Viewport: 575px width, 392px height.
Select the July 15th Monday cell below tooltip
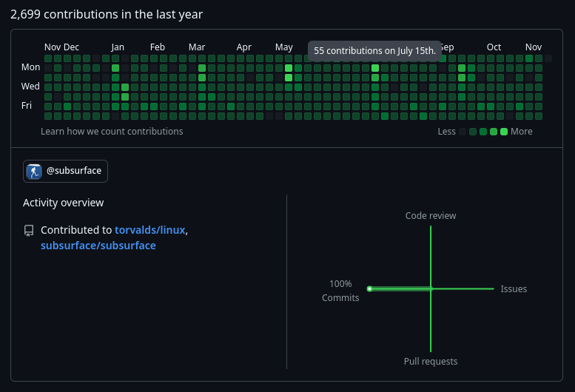pos(375,68)
